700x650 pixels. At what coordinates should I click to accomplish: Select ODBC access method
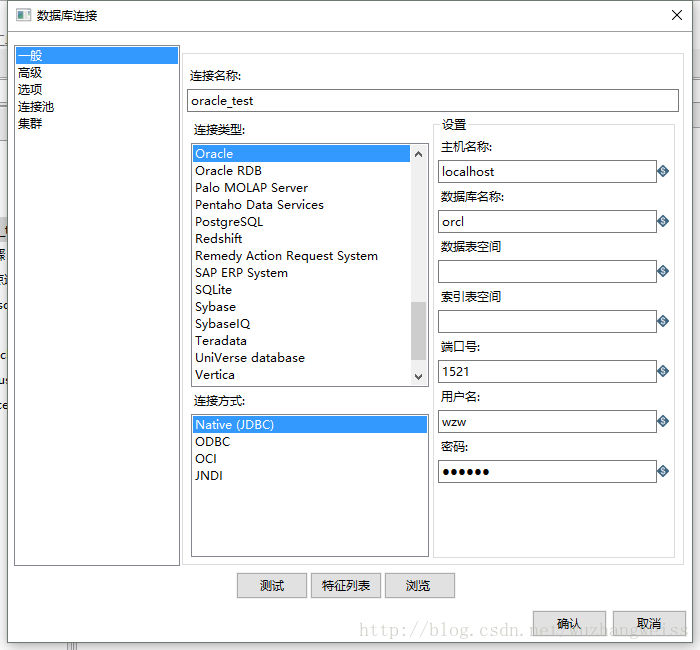tap(310, 442)
